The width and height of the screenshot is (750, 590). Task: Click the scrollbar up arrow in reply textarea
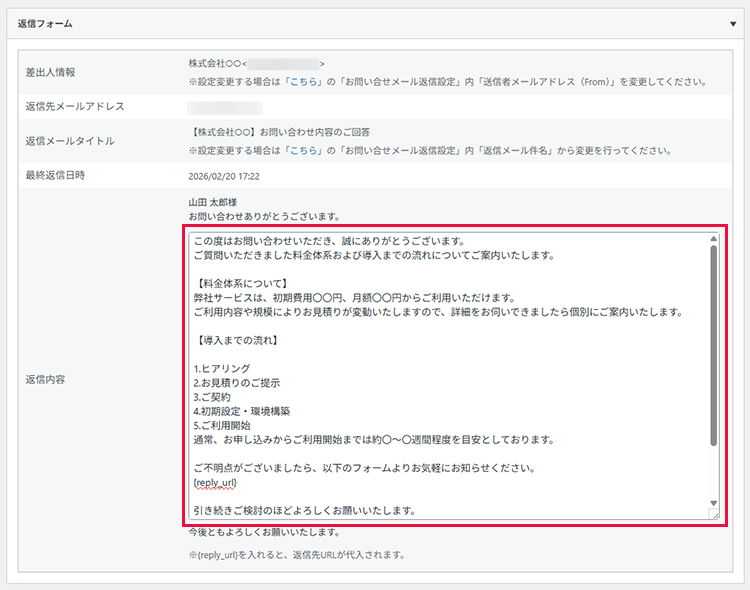[x=713, y=239]
